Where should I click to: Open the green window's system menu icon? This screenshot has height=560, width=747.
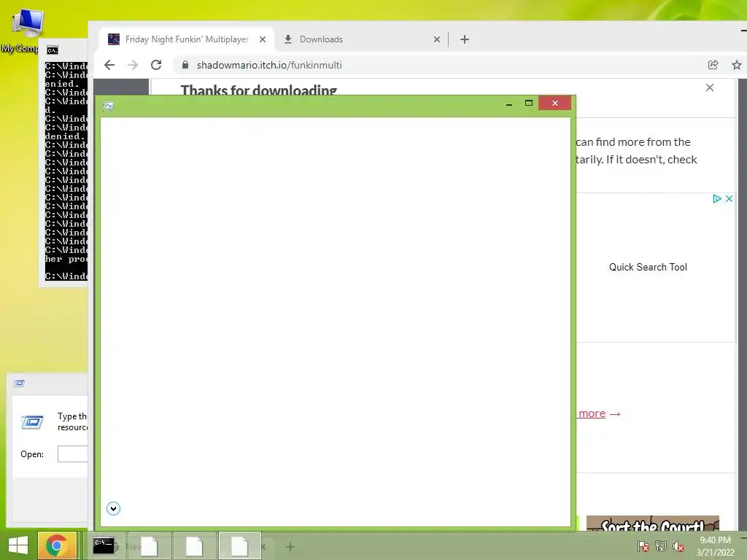pyautogui.click(x=108, y=106)
